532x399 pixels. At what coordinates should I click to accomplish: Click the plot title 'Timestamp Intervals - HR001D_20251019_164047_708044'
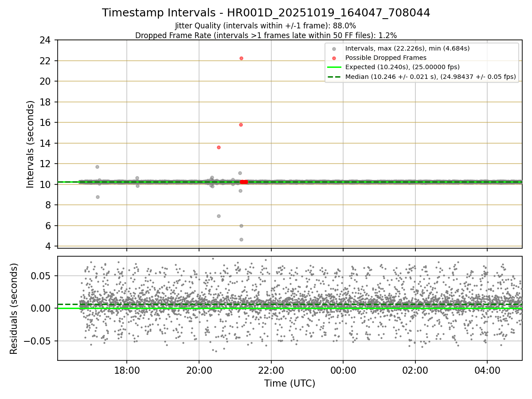tap(266, 13)
